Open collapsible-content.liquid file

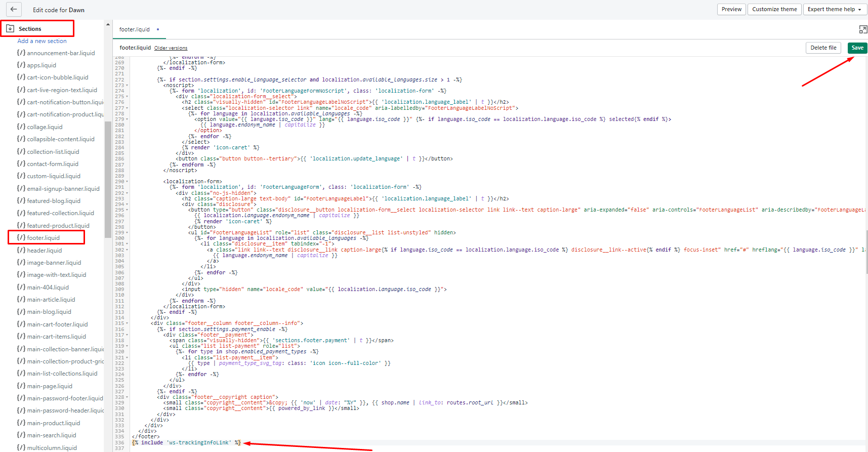click(x=61, y=139)
